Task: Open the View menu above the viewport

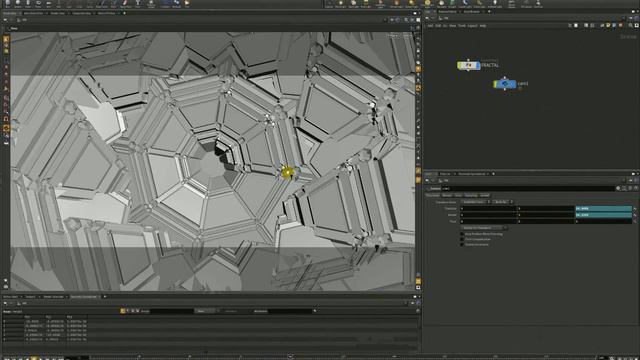Action: pos(14,29)
